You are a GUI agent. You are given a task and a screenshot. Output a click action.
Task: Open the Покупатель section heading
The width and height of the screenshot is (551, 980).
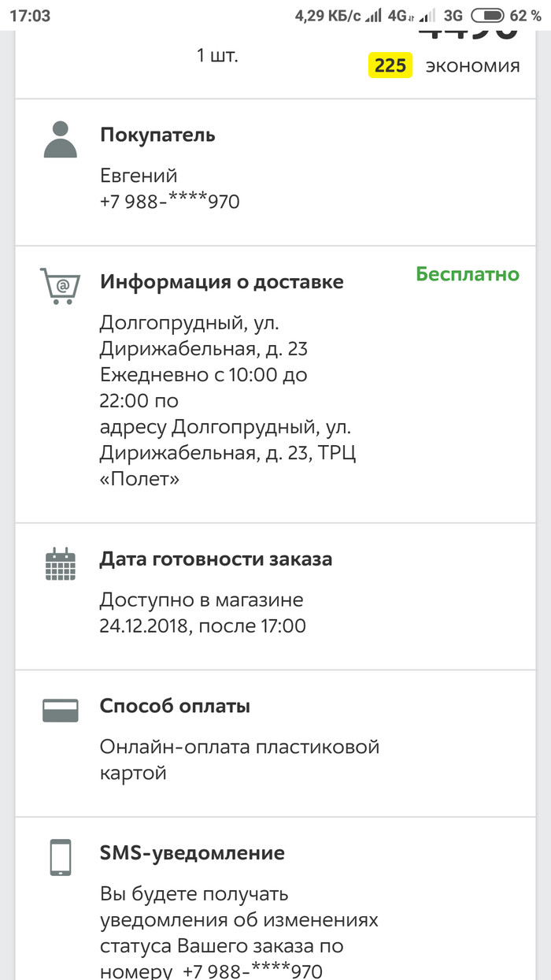(x=157, y=135)
